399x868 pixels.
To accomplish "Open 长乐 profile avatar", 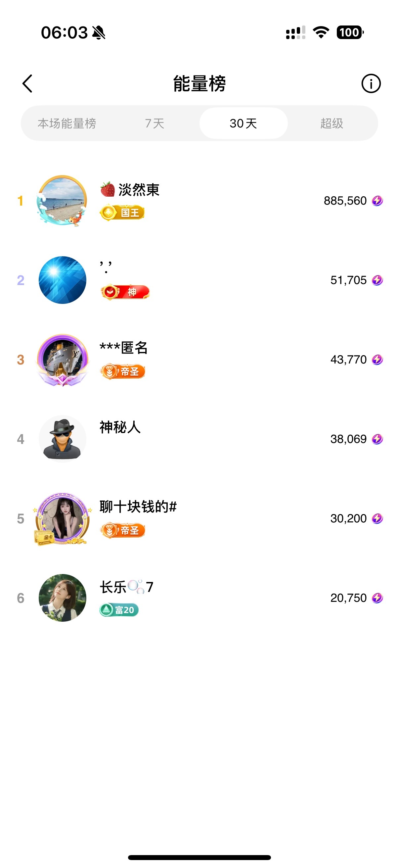I will point(62,598).
